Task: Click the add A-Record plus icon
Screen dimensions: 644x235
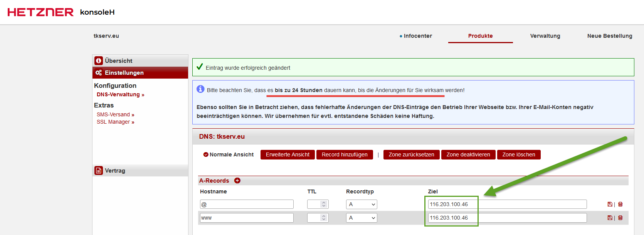Action: pos(237,181)
